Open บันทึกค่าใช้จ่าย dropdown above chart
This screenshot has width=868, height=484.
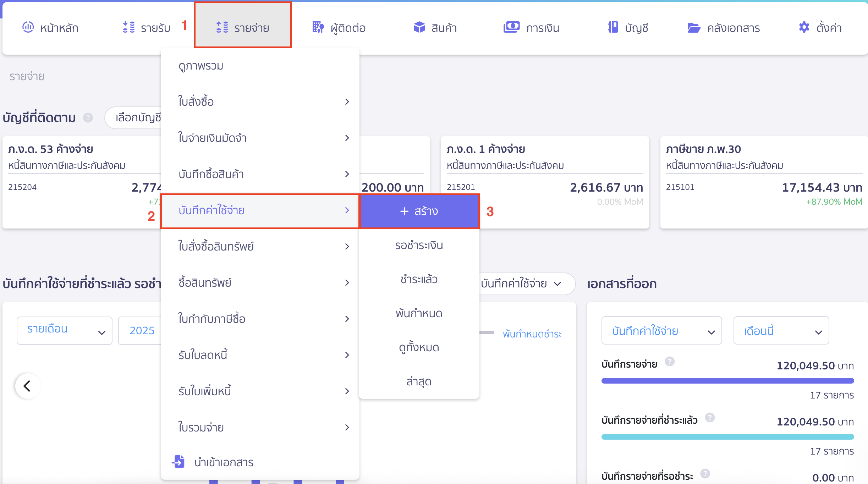pyautogui.click(x=527, y=284)
